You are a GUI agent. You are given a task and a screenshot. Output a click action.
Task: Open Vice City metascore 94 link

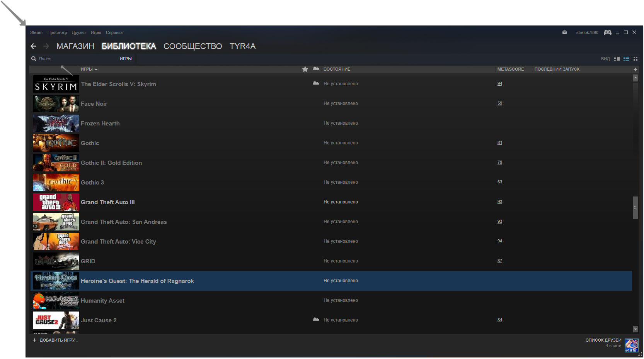(500, 241)
